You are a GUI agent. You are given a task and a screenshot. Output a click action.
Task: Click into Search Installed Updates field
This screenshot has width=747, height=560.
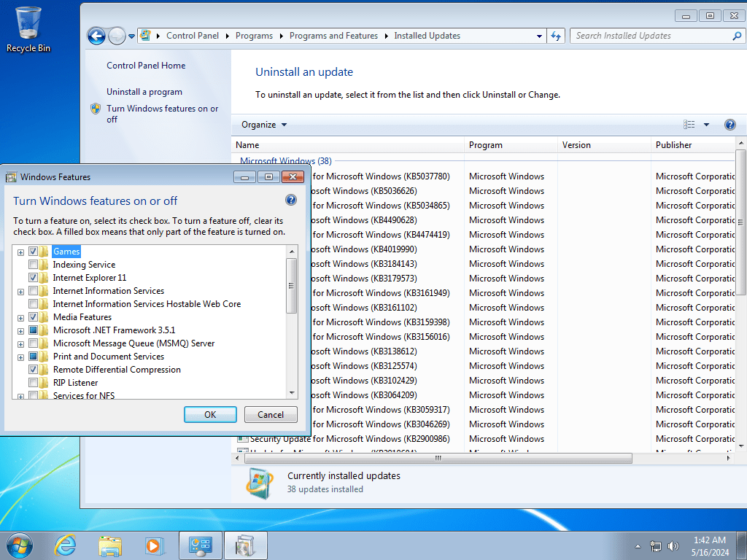pyautogui.click(x=650, y=36)
